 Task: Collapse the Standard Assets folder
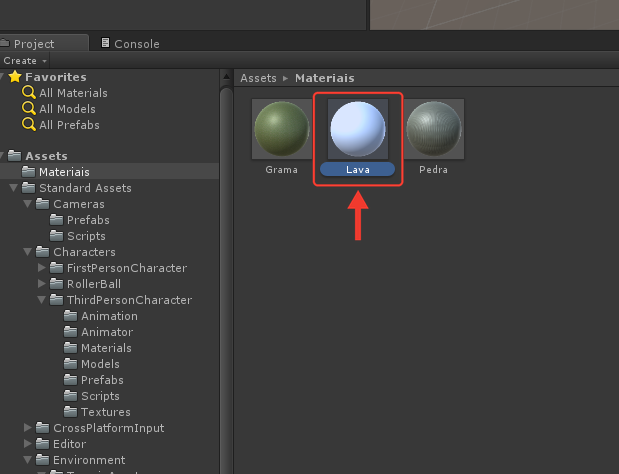[13, 188]
